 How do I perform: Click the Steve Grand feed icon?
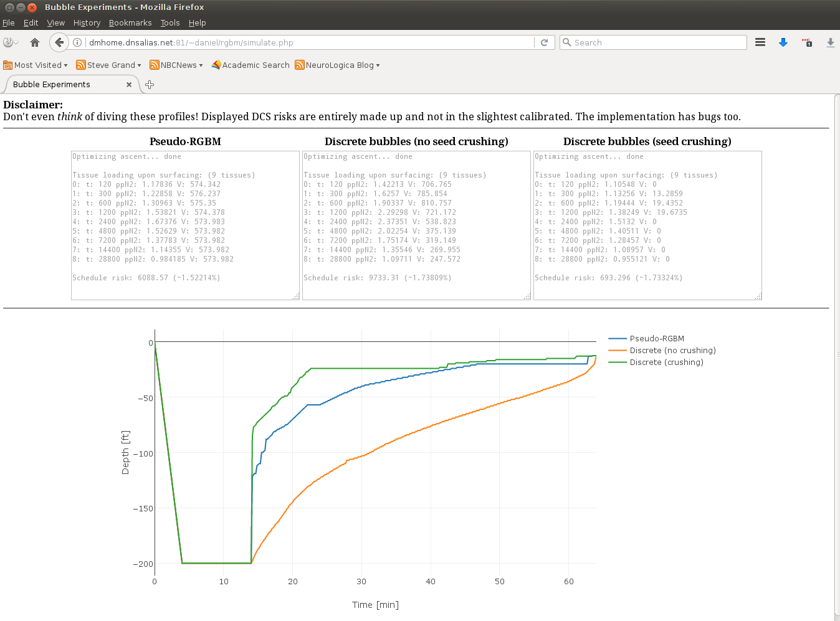pyautogui.click(x=80, y=65)
